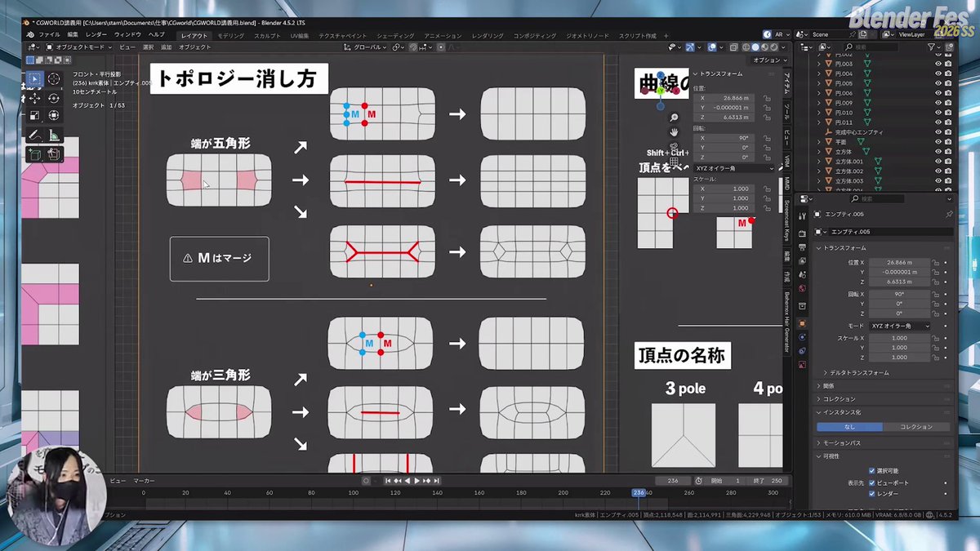The width and height of the screenshot is (980, 551).
Task: Hide 円.005 in viewport with eye icon
Action: pyautogui.click(x=938, y=83)
